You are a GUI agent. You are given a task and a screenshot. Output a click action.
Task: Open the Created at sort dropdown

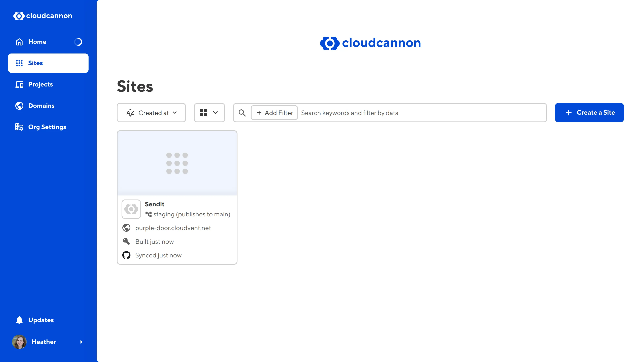[x=151, y=113]
